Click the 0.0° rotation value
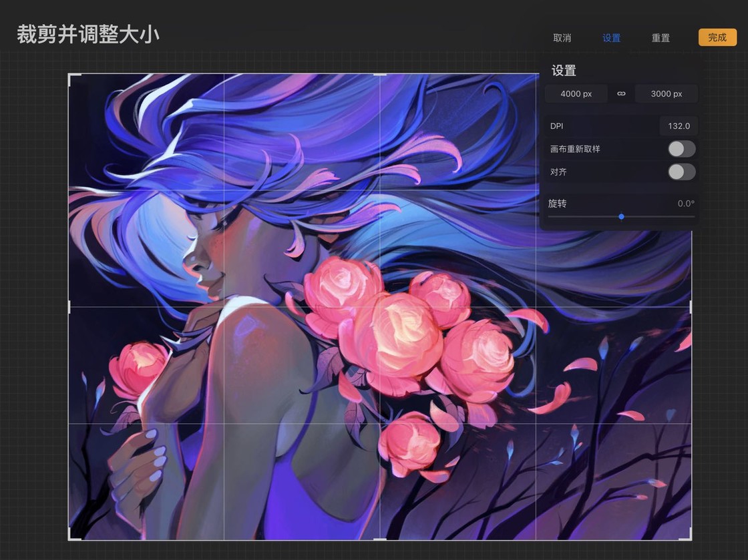 click(686, 204)
